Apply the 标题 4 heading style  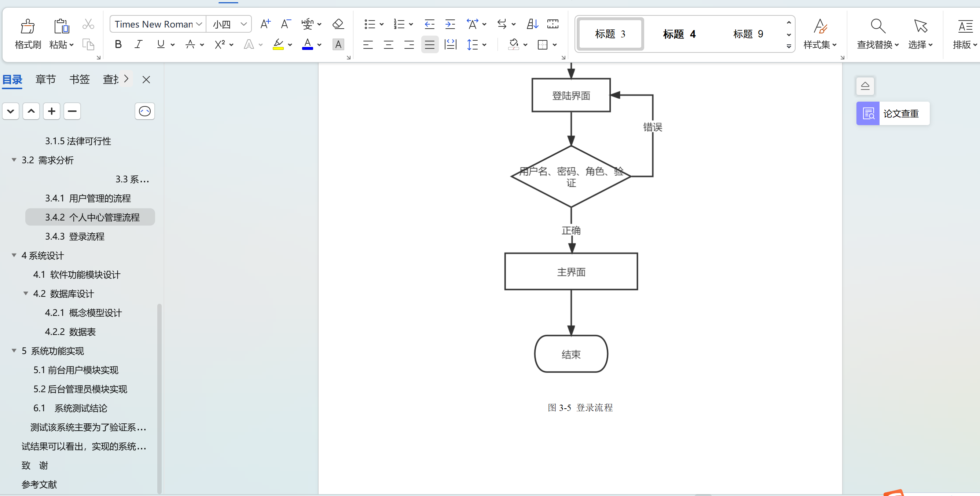click(679, 34)
